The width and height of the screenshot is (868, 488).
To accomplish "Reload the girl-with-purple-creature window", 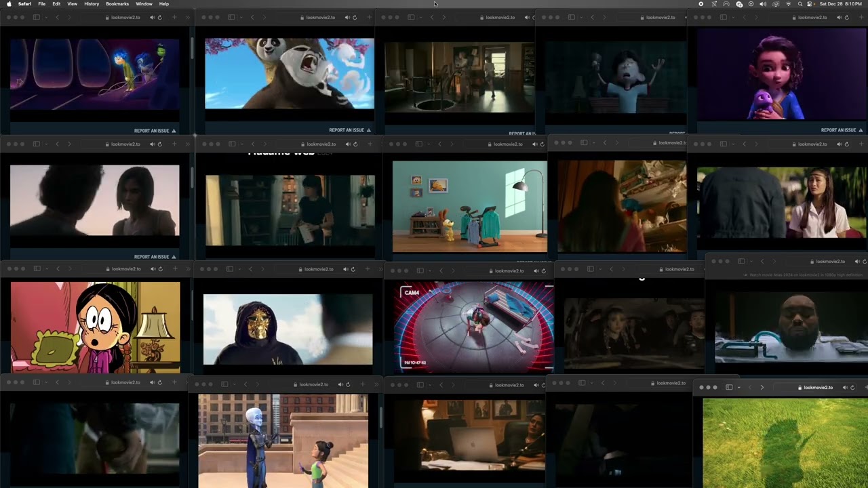I will [846, 17].
